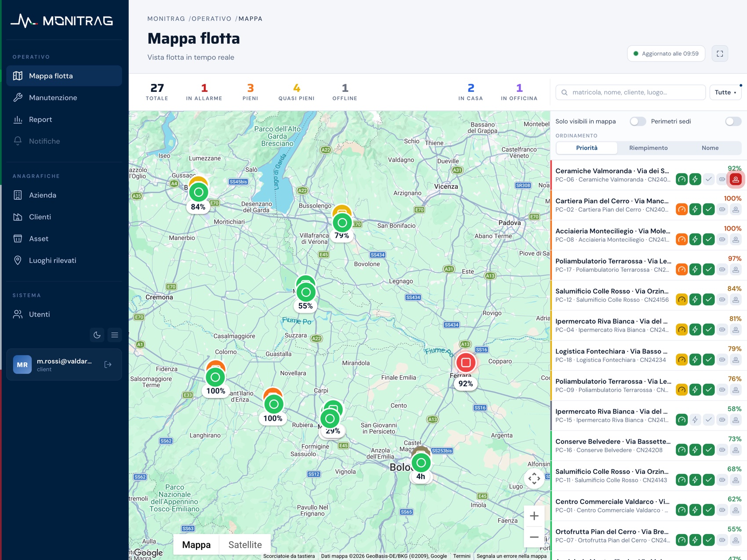Screen dimensions: 747x560
Task: Click the fullscreen expand icon
Action: tap(720, 54)
